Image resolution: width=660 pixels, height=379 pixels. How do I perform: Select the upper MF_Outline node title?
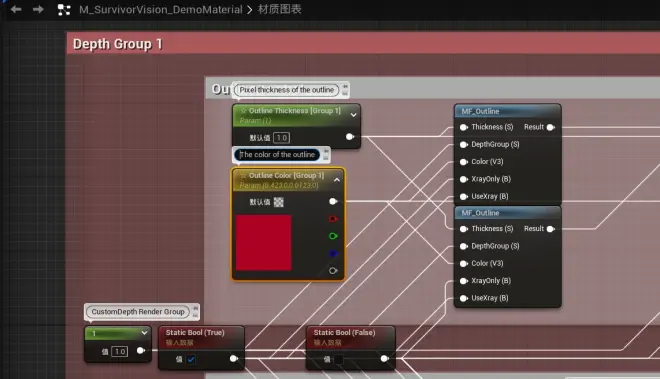tap(480, 111)
